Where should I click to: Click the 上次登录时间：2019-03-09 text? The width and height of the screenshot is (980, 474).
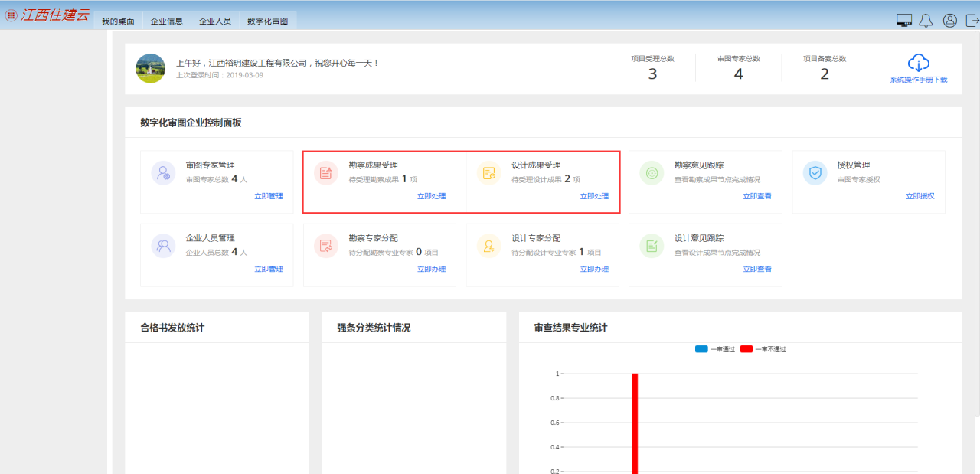coord(220,75)
